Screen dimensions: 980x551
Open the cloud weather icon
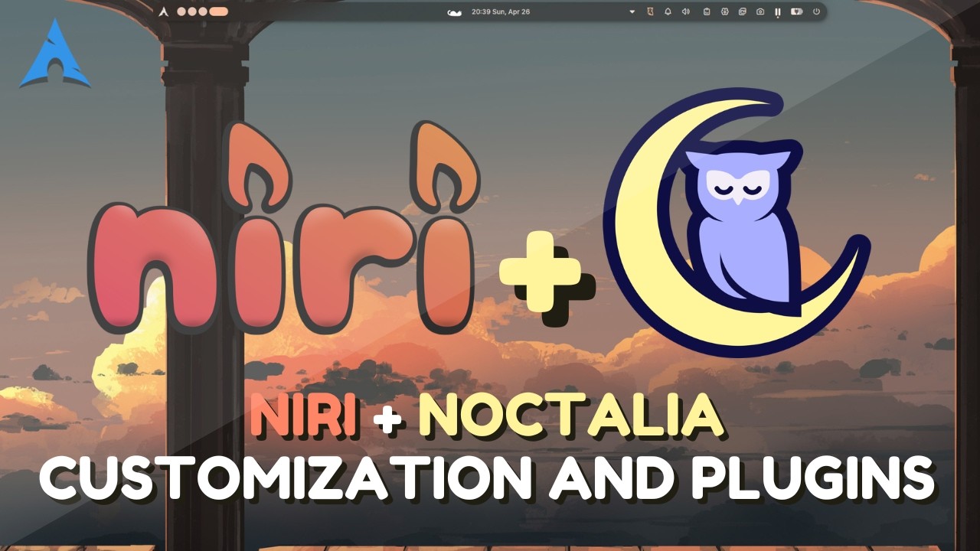455,12
